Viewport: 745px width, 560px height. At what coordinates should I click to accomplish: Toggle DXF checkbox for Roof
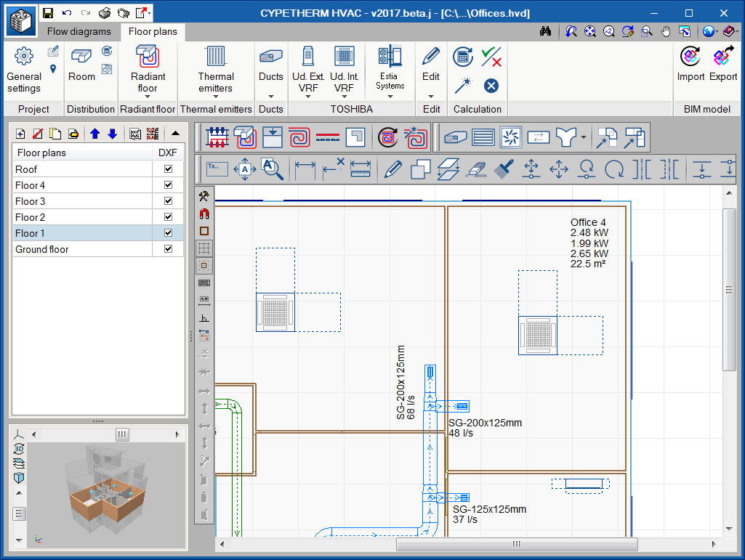(x=169, y=169)
